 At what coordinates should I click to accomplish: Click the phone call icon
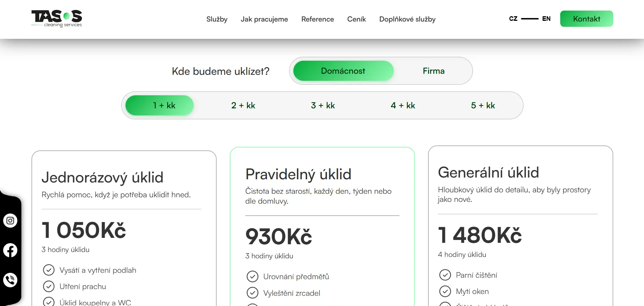tap(10, 280)
